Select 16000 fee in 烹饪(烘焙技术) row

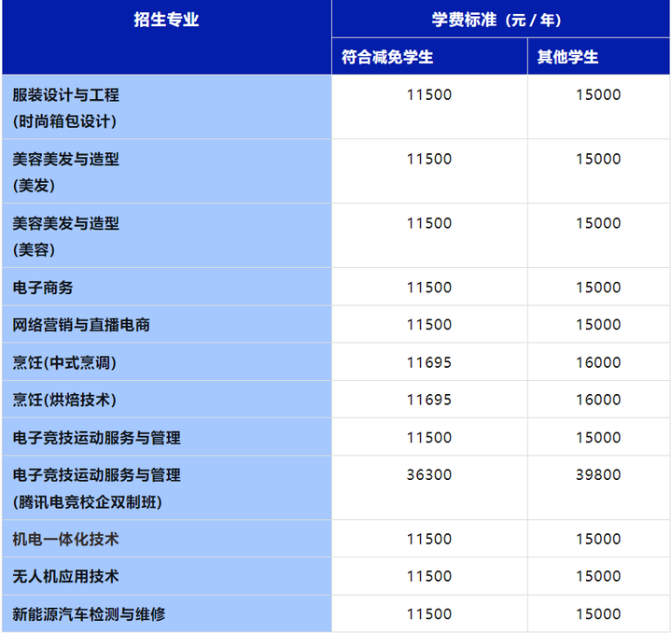click(598, 400)
